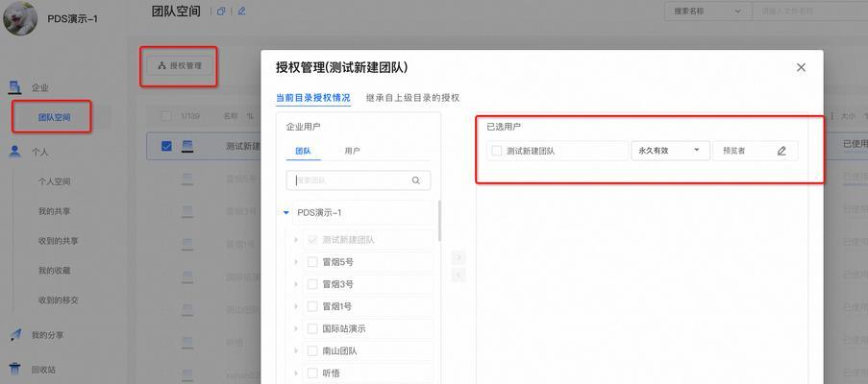The height and width of the screenshot is (384, 868).
Task: Check the 听悟 checkbox
Action: coord(312,372)
